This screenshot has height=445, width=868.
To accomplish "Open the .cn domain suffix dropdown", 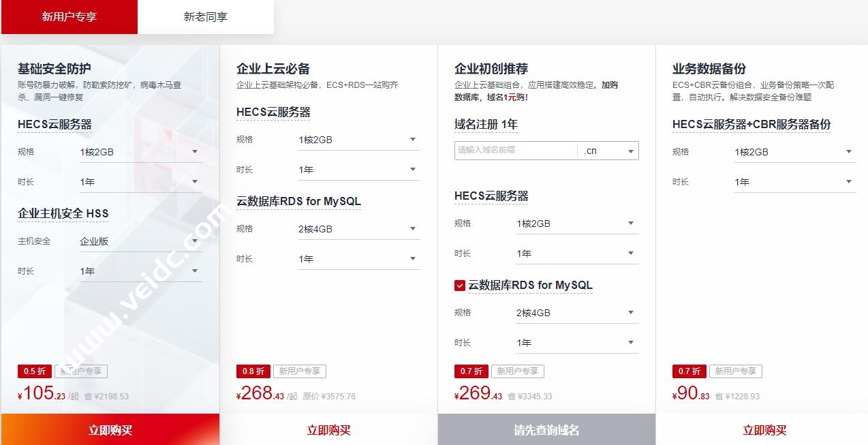I will [x=608, y=151].
